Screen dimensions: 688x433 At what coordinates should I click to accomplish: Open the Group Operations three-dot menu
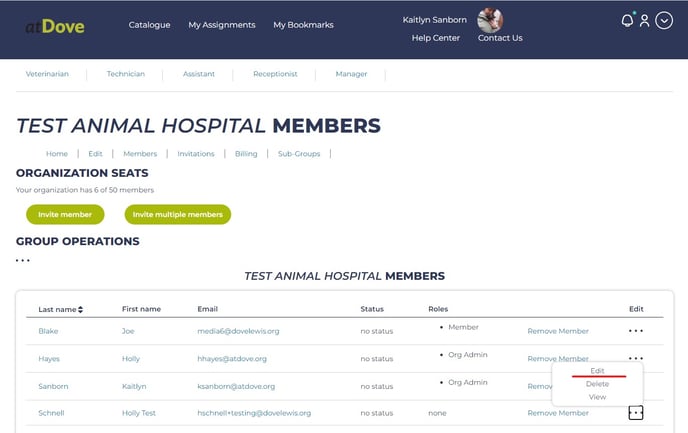(x=22, y=261)
